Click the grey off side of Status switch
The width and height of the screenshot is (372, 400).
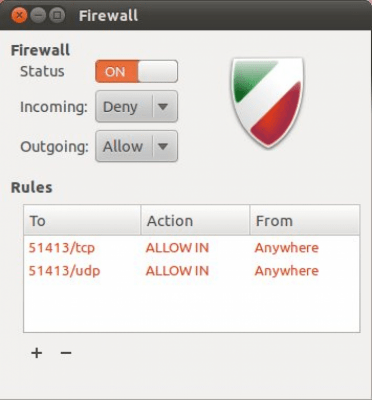(158, 71)
